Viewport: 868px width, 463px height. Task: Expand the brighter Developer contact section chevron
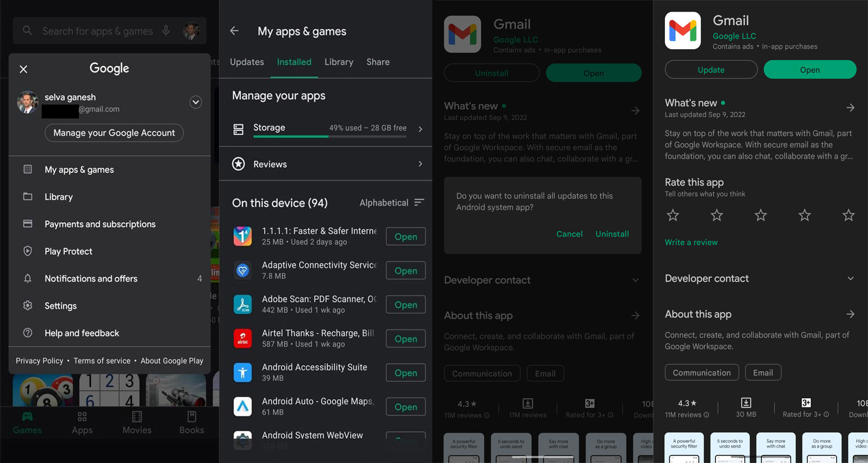[850, 278]
